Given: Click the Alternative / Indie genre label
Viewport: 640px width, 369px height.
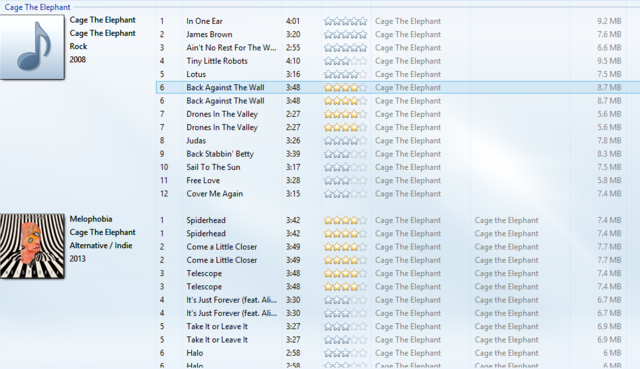Looking at the screenshot, I should pyautogui.click(x=101, y=245).
